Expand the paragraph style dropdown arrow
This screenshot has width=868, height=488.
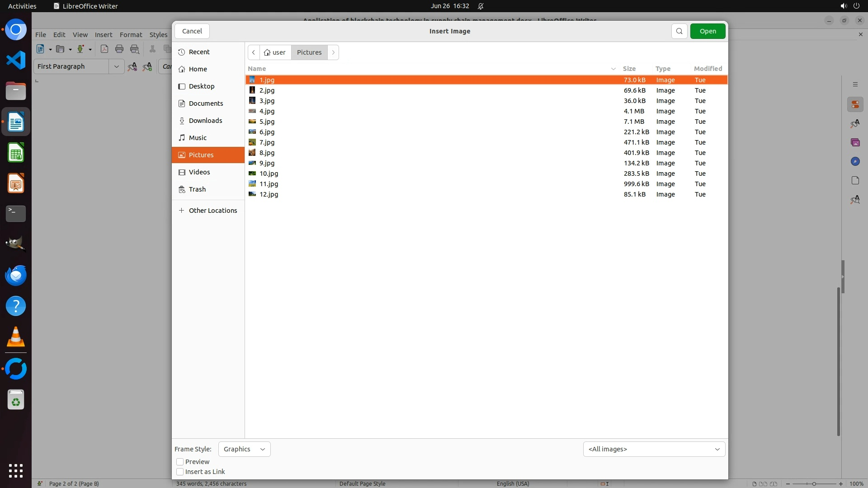pos(116,66)
